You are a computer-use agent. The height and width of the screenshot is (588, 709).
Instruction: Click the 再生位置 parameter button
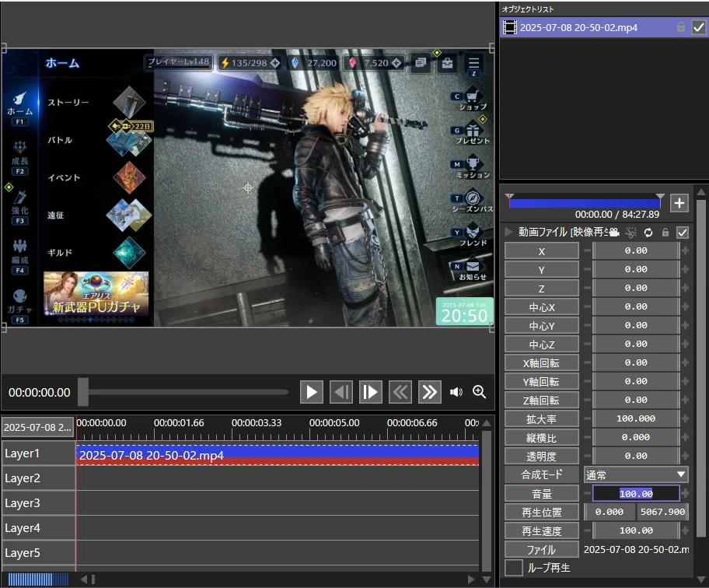pos(542,513)
